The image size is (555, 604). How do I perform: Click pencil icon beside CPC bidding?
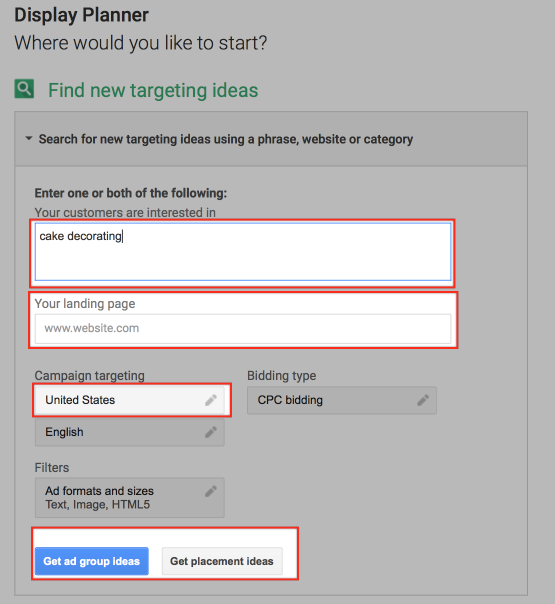pos(423,400)
